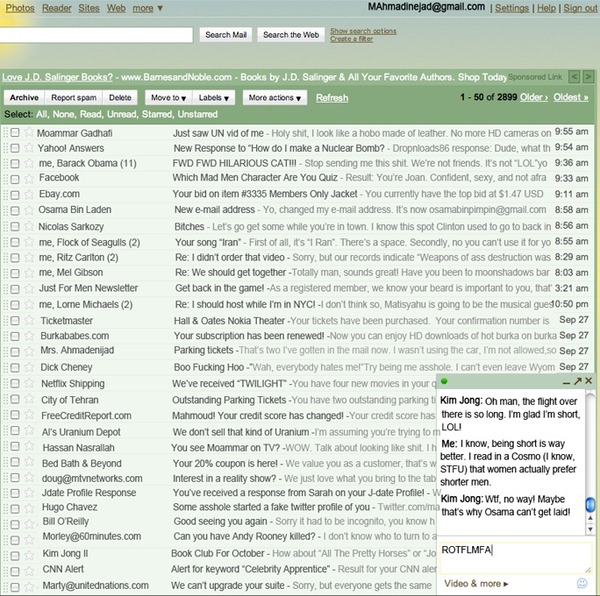
Task: Star the Ticketmaster email
Action: [29, 320]
